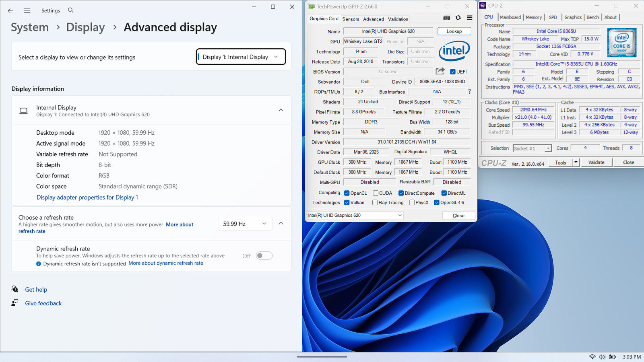Click the GPU-Z refresh icon

(458, 18)
